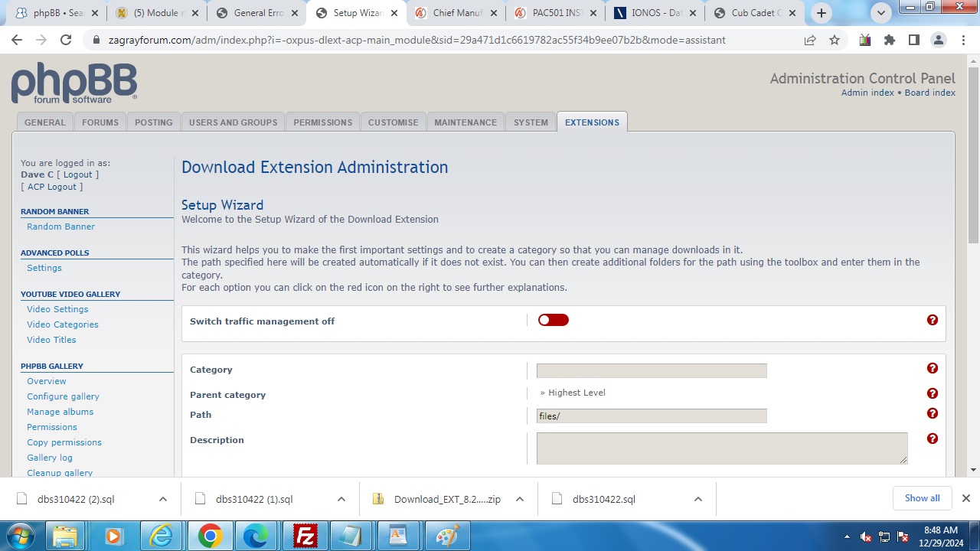Switch to the PERMISSIONS tab
Viewport: 980px width, 551px height.
[x=322, y=122]
